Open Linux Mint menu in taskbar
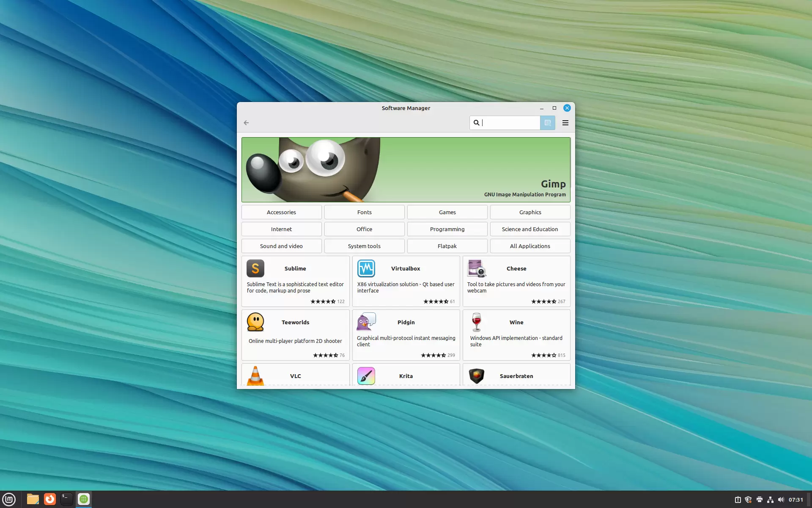The height and width of the screenshot is (508, 812). pyautogui.click(x=9, y=499)
